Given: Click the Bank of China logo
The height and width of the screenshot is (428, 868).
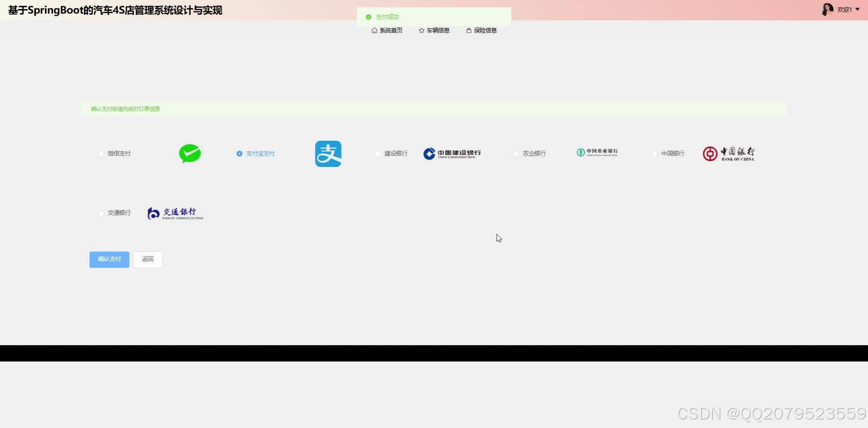Looking at the screenshot, I should pyautogui.click(x=728, y=154).
